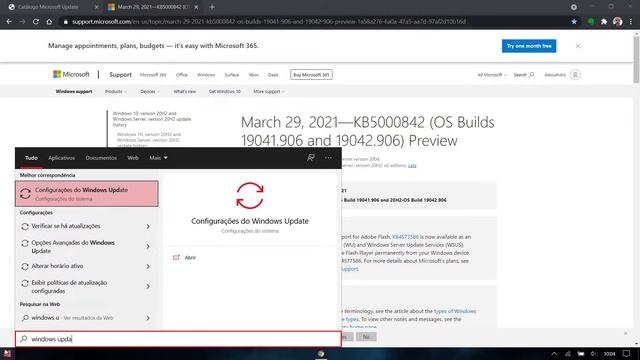The height and width of the screenshot is (360, 640).
Task: Bookmark page with the star icon
Action: [x=574, y=22]
